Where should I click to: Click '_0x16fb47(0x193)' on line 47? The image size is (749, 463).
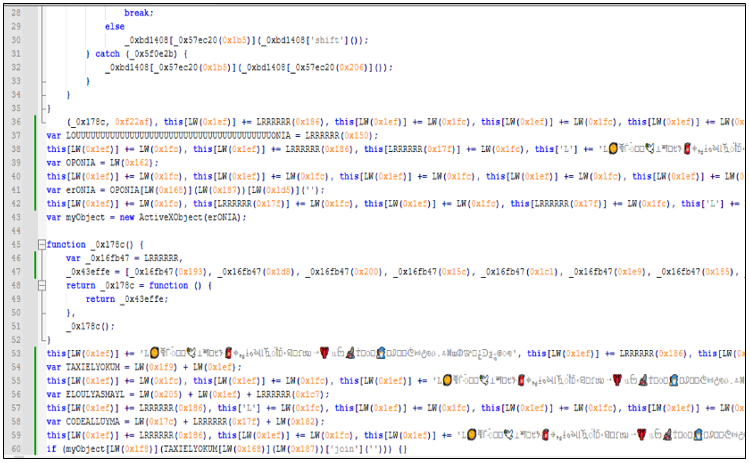pyautogui.click(x=171, y=272)
